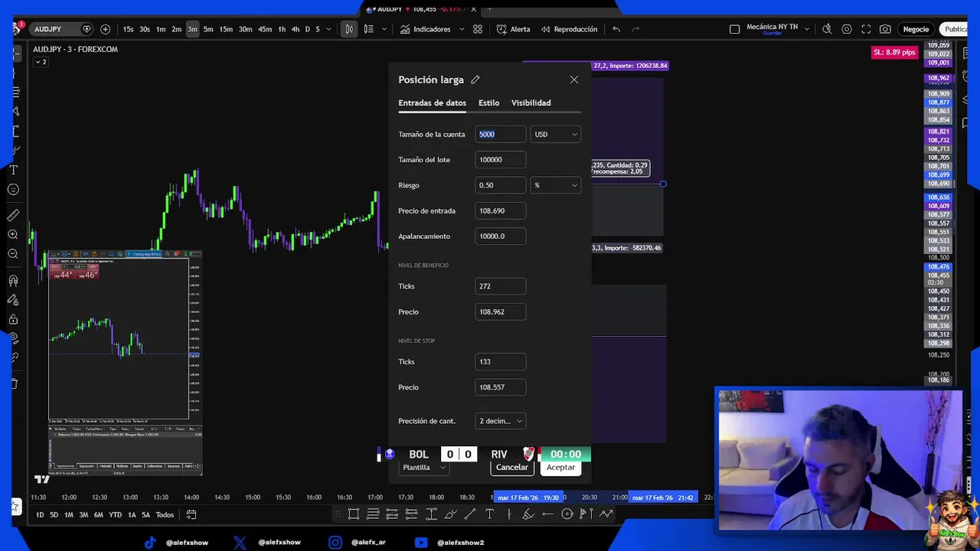Click the stop level Ticks 133 field
Viewport: 980px width, 551px height.
(501, 362)
